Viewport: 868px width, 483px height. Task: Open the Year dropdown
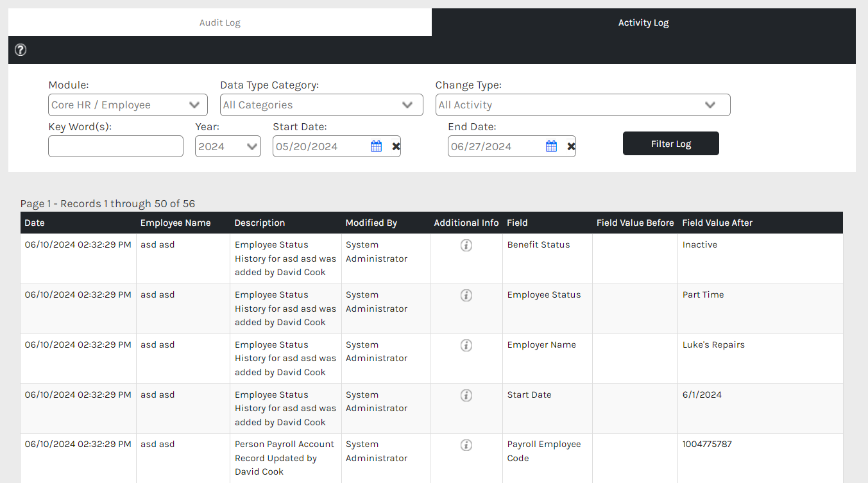(228, 146)
